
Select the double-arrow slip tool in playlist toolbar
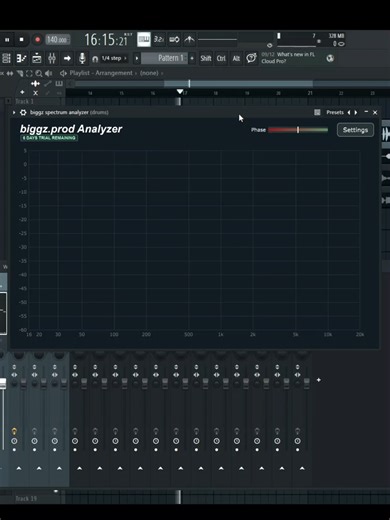click(x=10, y=73)
